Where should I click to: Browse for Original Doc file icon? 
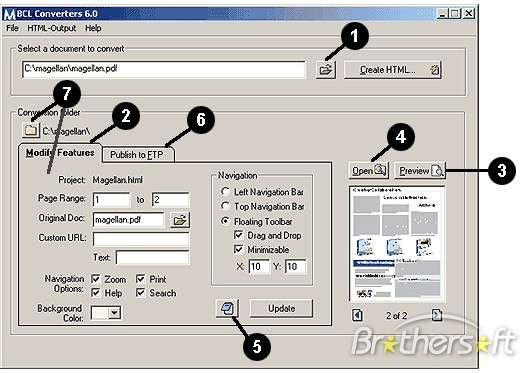(x=180, y=220)
